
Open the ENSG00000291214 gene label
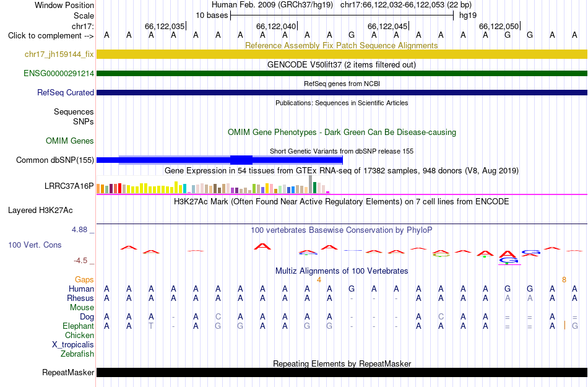pos(59,74)
